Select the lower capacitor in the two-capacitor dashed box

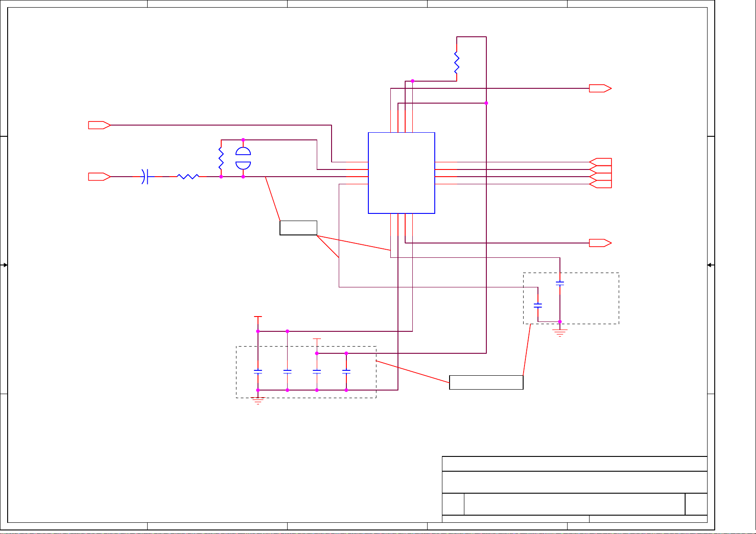(538, 305)
